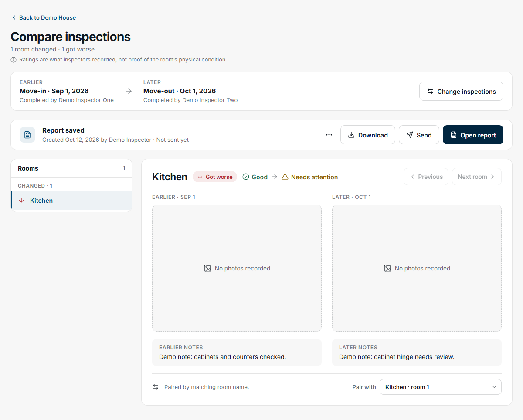The image size is (523, 420).
Task: Select Kitchen in the Rooms list
Action: pyautogui.click(x=71, y=200)
